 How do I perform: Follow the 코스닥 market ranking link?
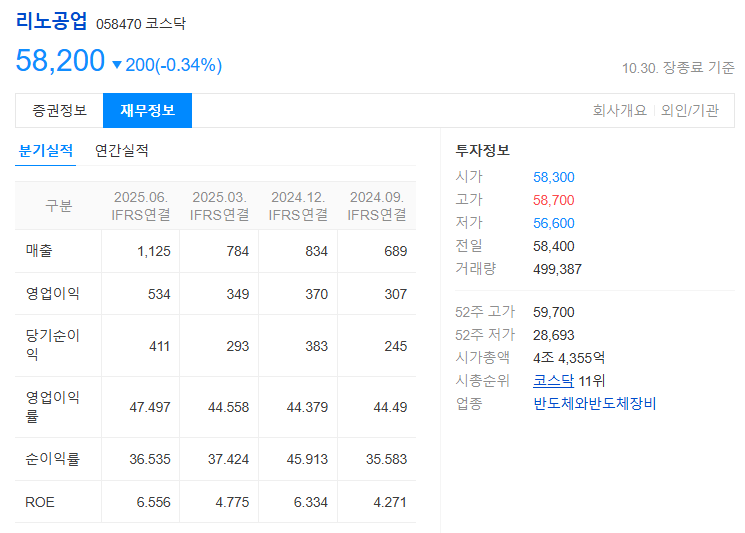click(554, 381)
